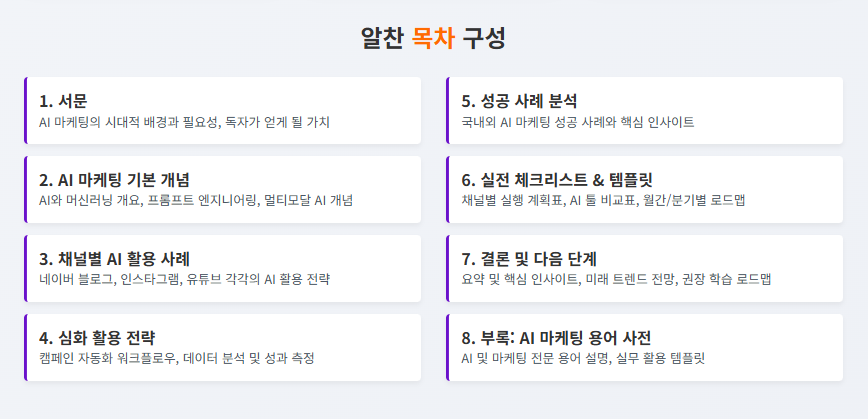Open the "5. 성공 사례 분석" heading
This screenshot has height=419, width=868.
519,101
